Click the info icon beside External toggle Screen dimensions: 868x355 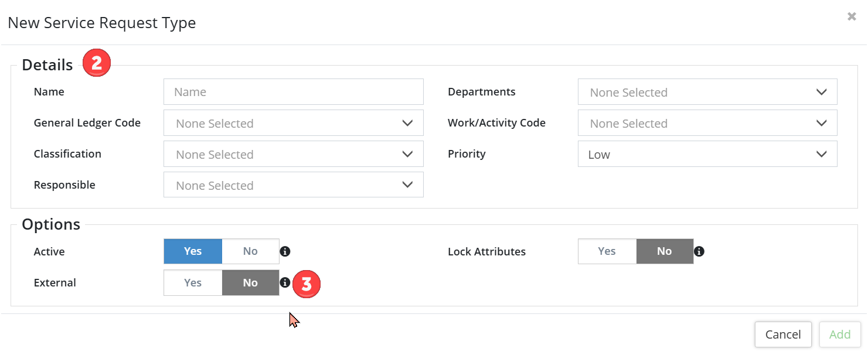coord(285,282)
